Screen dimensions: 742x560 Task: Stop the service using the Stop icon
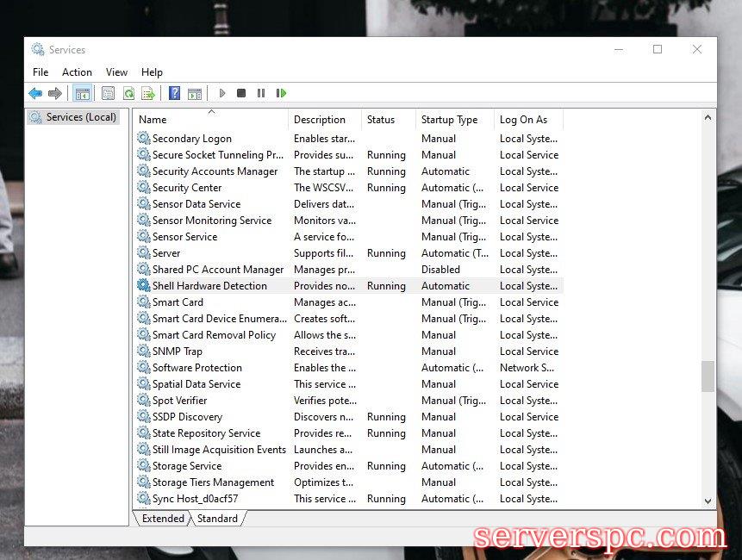tap(241, 93)
